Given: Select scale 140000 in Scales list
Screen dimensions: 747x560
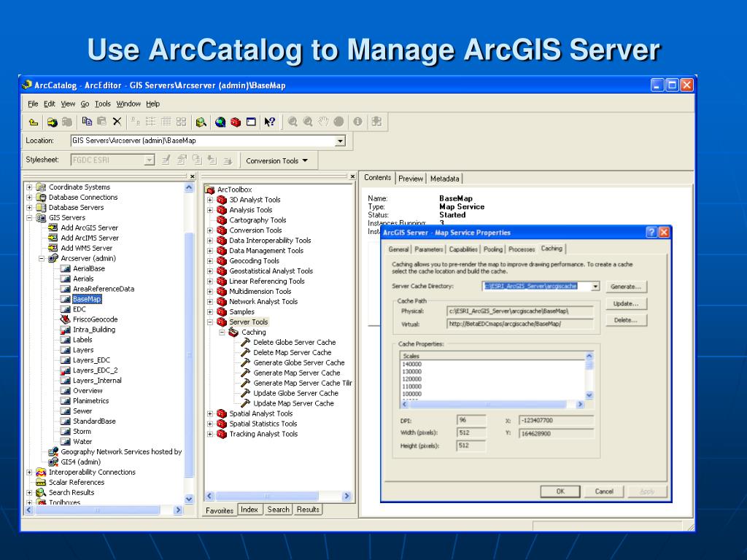Looking at the screenshot, I should coord(412,364).
